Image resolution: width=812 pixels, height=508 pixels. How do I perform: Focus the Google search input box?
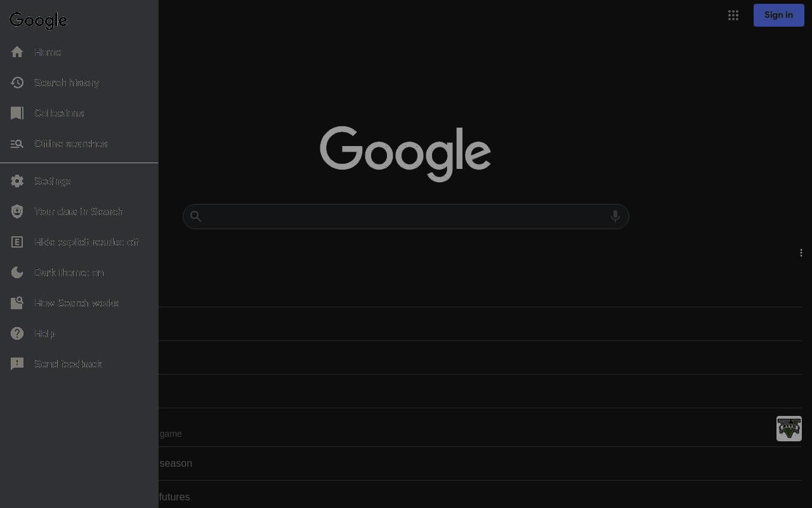405,217
